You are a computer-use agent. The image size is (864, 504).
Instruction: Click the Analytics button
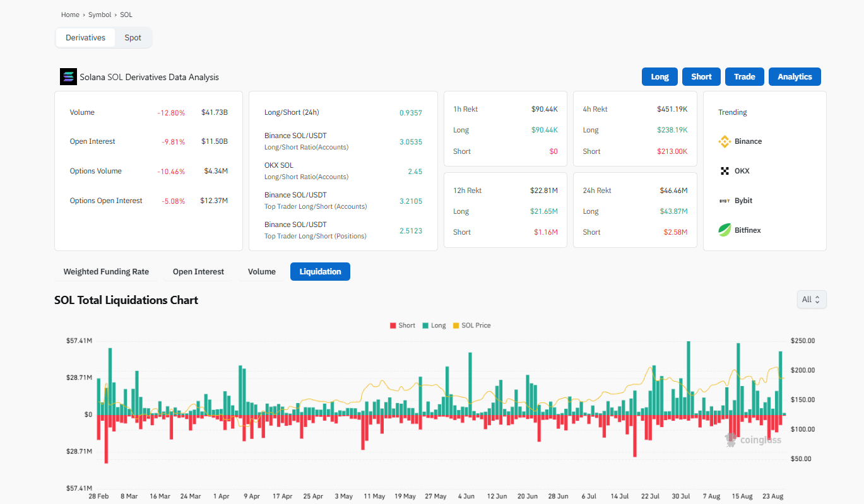click(795, 76)
